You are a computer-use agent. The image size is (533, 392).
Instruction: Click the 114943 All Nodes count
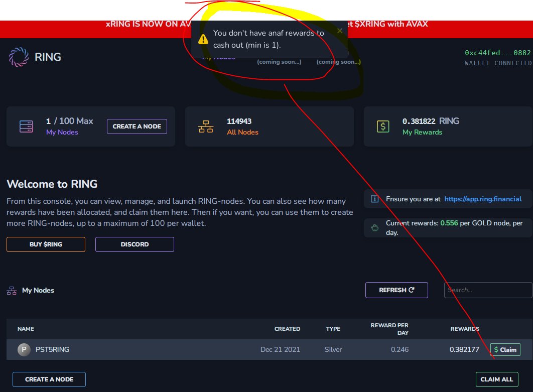239,121
